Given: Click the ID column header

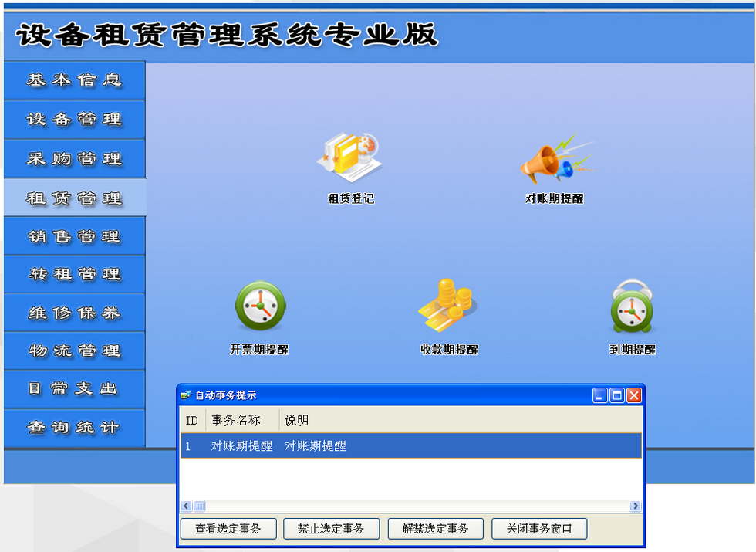Looking at the screenshot, I should point(193,420).
